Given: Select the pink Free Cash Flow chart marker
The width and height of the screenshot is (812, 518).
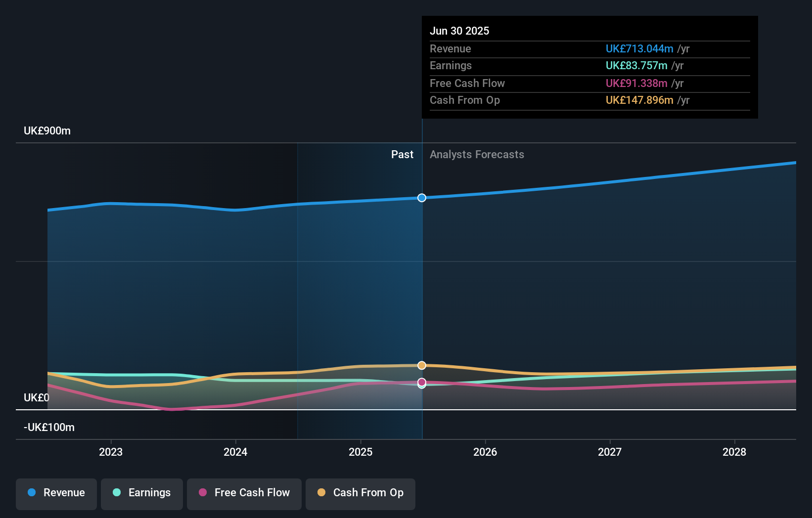Looking at the screenshot, I should tap(421, 383).
